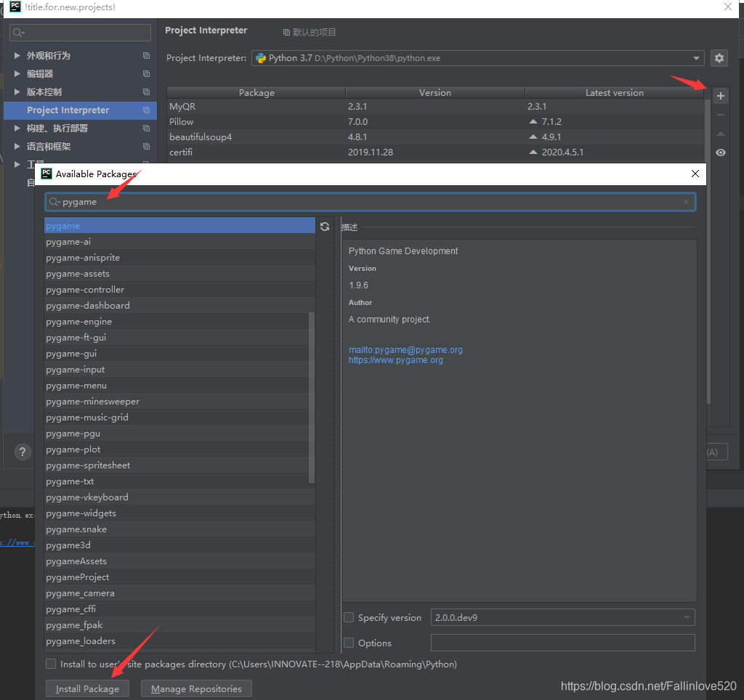Click the pygame package search field

(370, 202)
